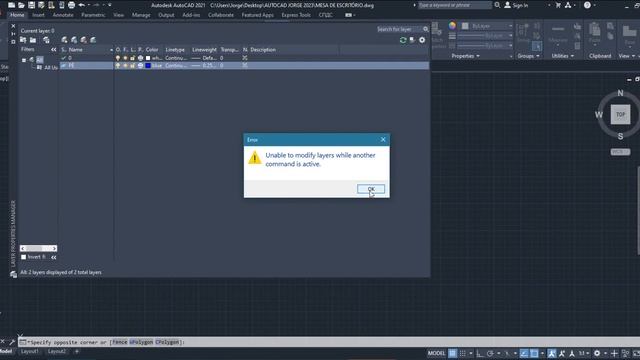The height and width of the screenshot is (360, 640).
Task: Click the Autodesk App Store cart icon
Action: click(x=558, y=5)
